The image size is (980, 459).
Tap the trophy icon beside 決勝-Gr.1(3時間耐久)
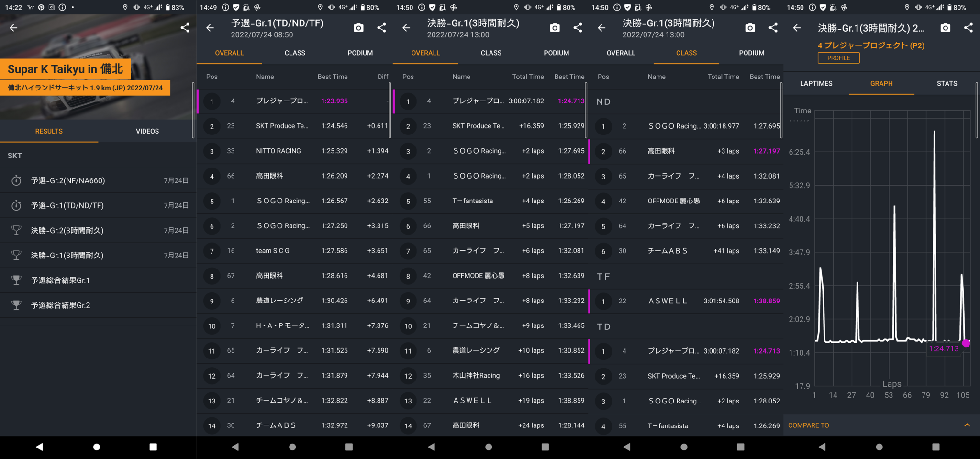[x=16, y=255]
